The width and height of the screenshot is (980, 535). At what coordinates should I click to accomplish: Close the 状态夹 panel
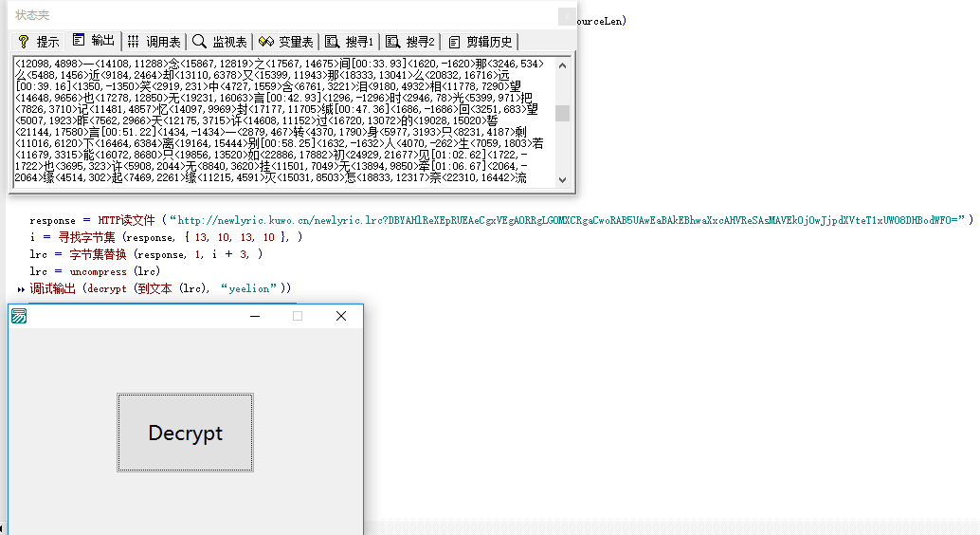pyautogui.click(x=566, y=16)
